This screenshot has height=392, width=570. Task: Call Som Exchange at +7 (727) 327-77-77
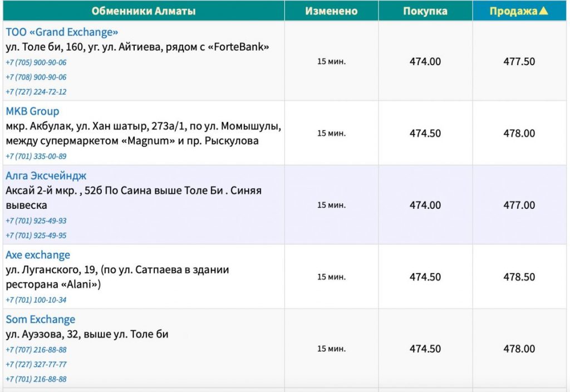click(36, 364)
